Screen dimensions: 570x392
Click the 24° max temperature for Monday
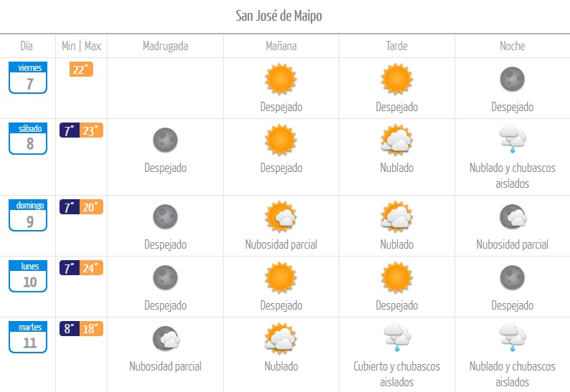[92, 268]
